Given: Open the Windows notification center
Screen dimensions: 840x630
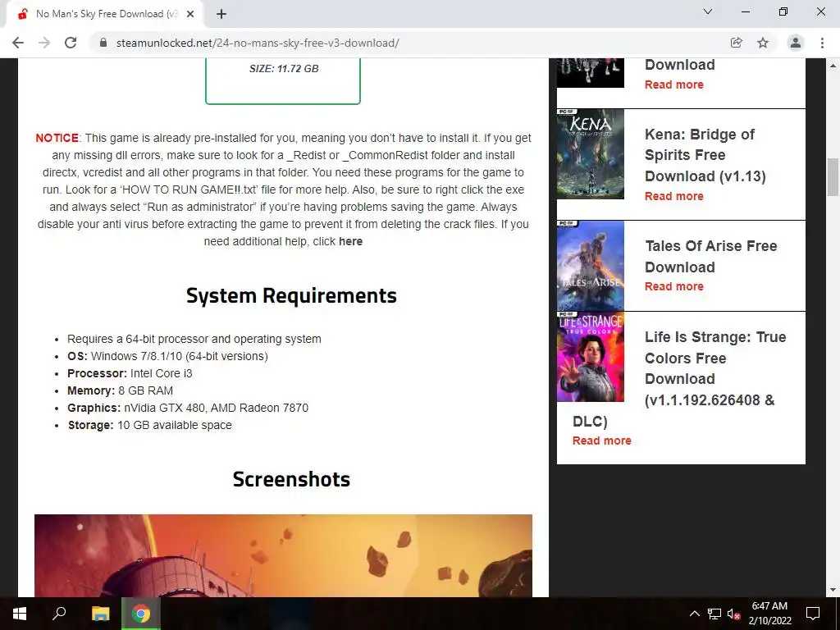Looking at the screenshot, I should 813,614.
